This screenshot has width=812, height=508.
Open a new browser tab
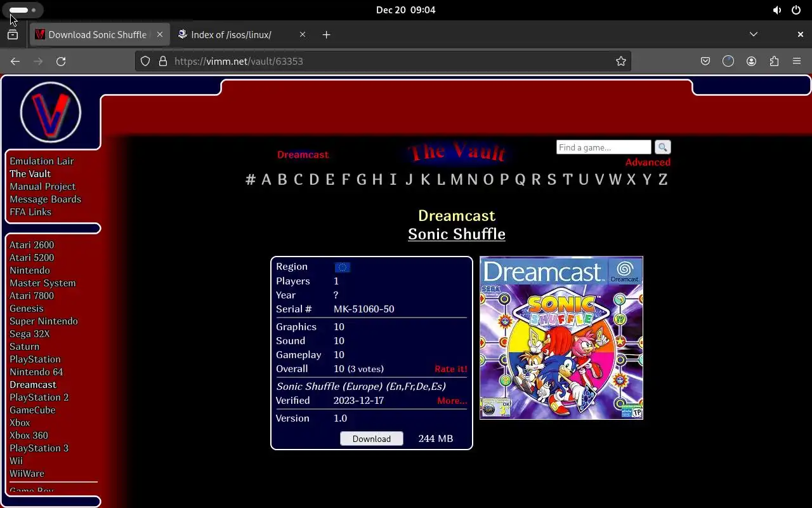(326, 34)
